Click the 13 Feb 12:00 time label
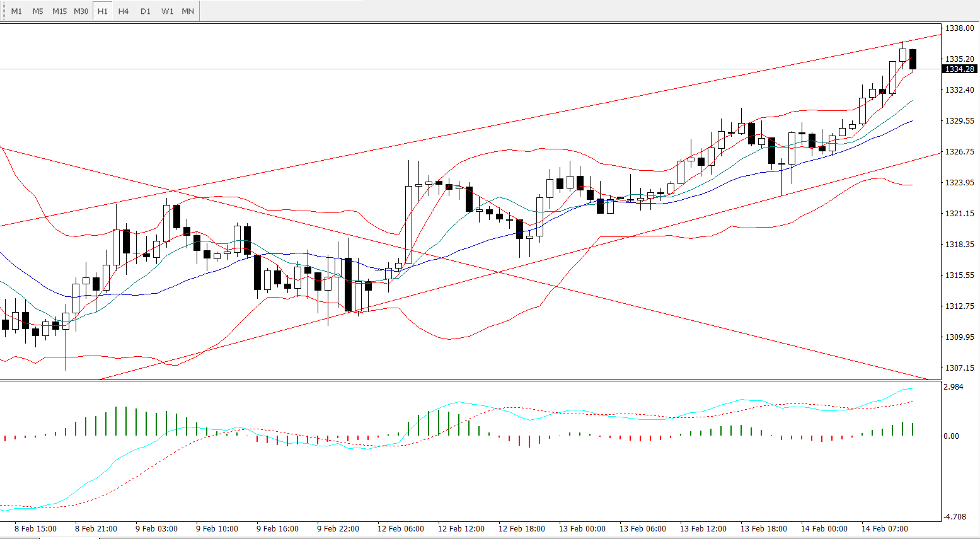This screenshot has height=539, width=980. click(x=703, y=529)
